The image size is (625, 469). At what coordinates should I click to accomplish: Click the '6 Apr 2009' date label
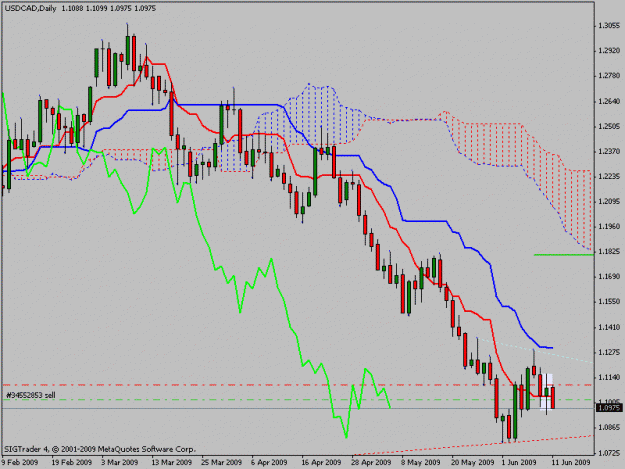coord(269,462)
